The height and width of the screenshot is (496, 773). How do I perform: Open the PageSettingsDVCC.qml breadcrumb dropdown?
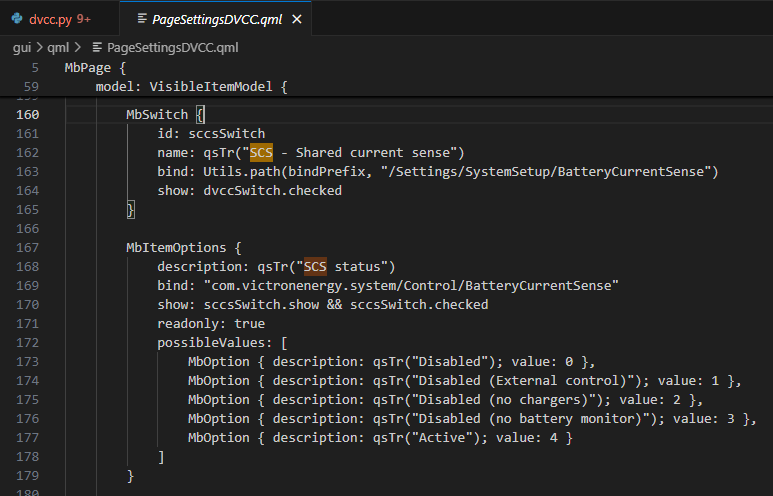point(172,47)
